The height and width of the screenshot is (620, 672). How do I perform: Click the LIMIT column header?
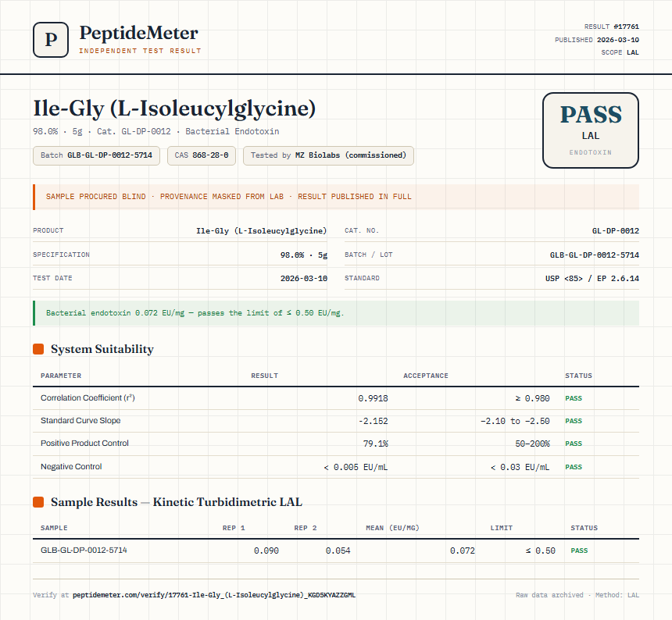tap(502, 528)
